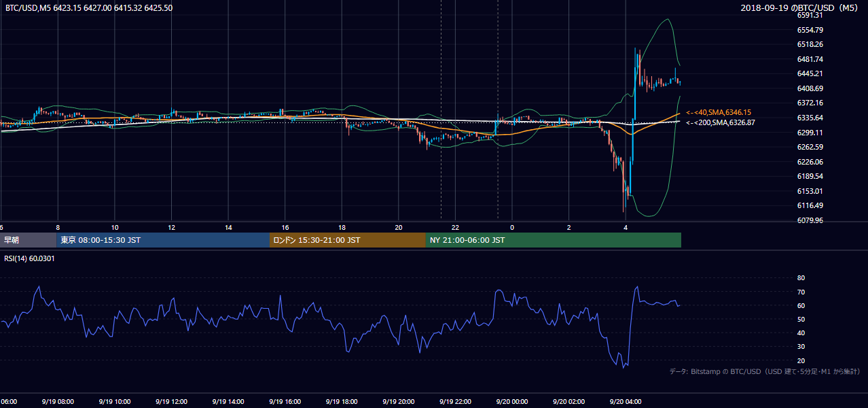Click the 200 SMA 6326.87 label
This screenshot has width=868, height=408.
pyautogui.click(x=720, y=123)
